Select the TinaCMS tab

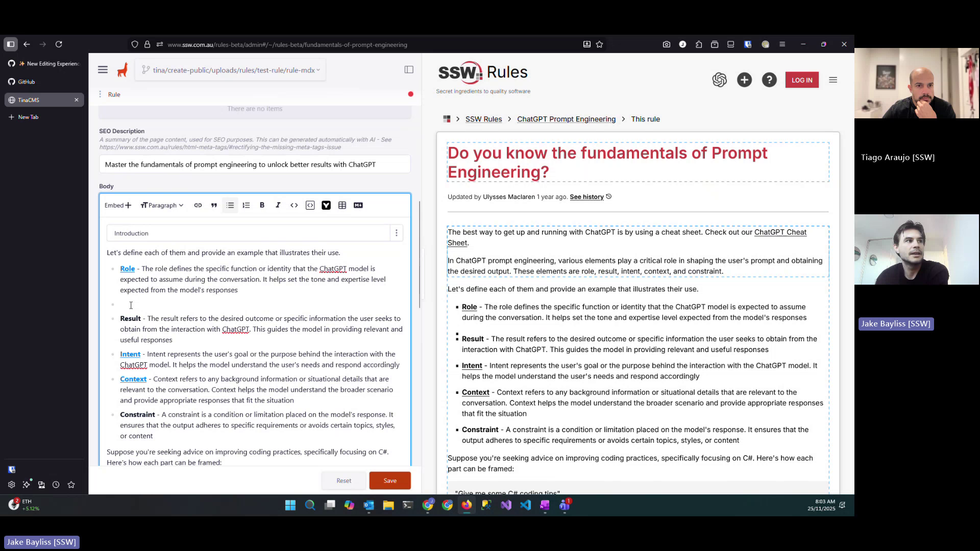pyautogui.click(x=44, y=100)
